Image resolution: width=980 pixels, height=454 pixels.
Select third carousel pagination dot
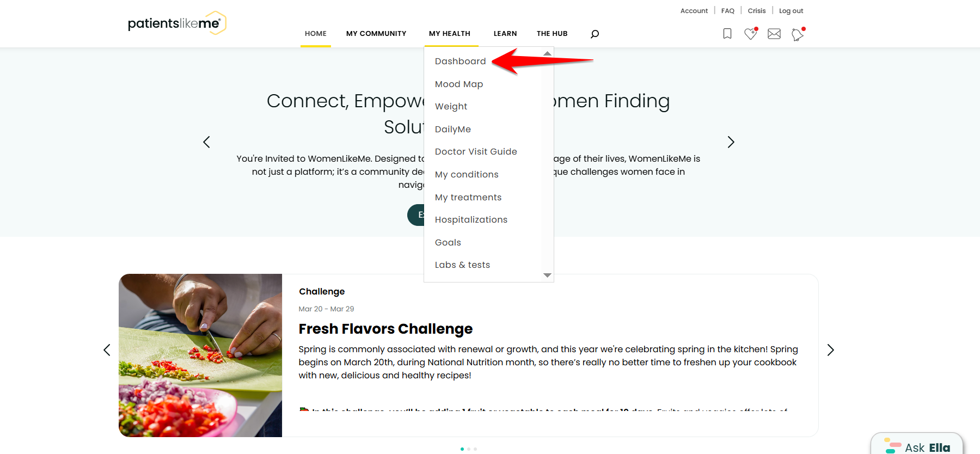pyautogui.click(x=475, y=449)
